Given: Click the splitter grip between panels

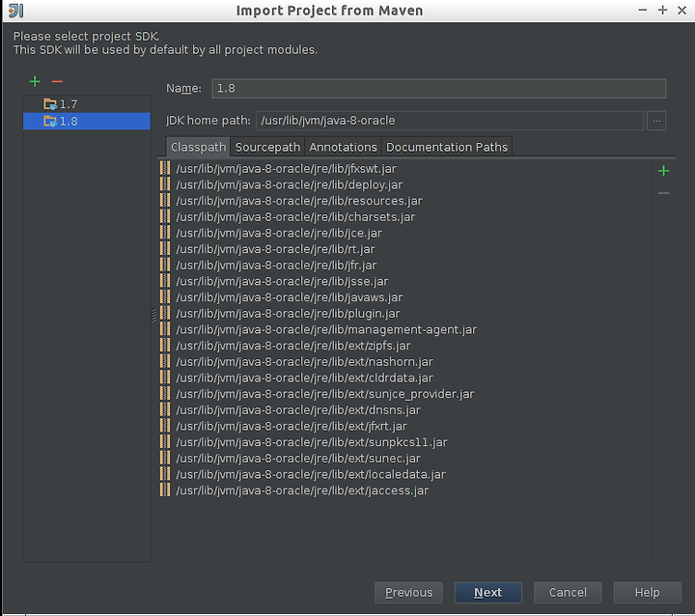Looking at the screenshot, I should point(153,315).
